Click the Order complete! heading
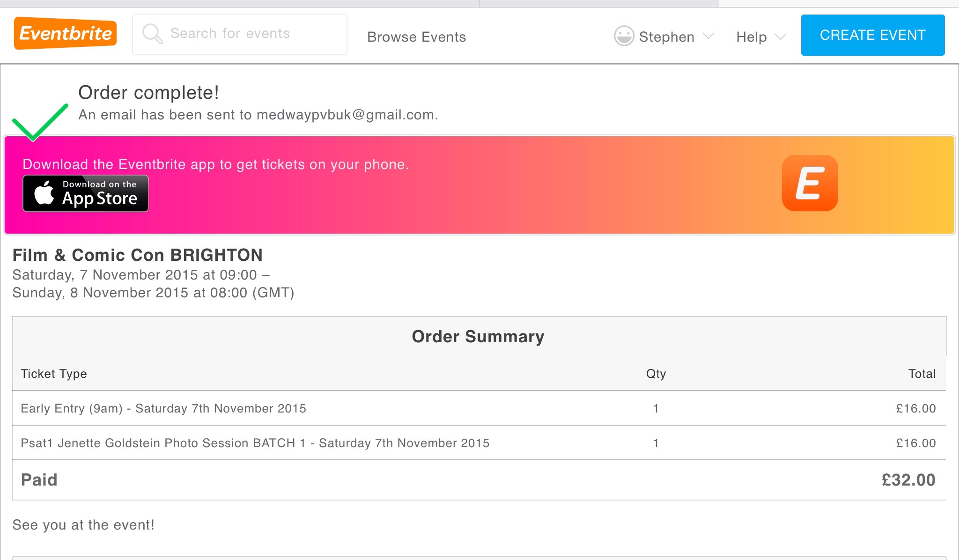Image resolution: width=959 pixels, height=560 pixels. pyautogui.click(x=148, y=93)
